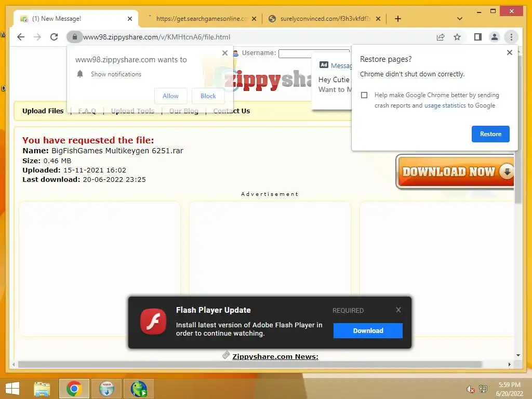Open the Chrome profile icon
Image resolution: width=532 pixels, height=399 pixels.
[495, 37]
